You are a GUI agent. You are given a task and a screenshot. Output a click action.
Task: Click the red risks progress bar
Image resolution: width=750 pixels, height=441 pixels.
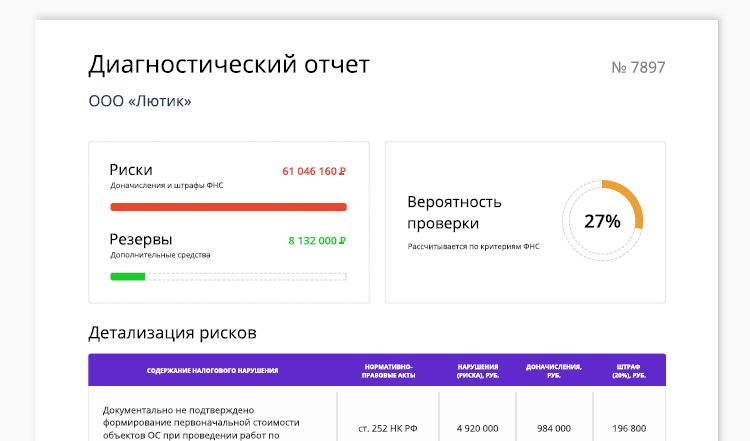pos(228,207)
